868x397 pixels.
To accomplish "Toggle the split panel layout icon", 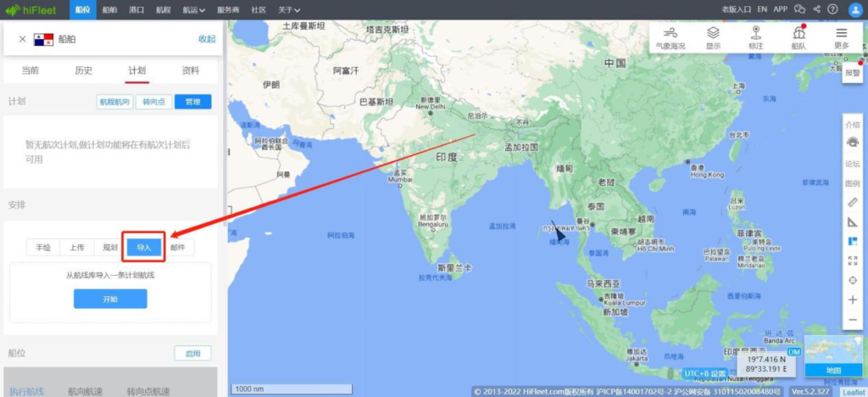I will 853,241.
